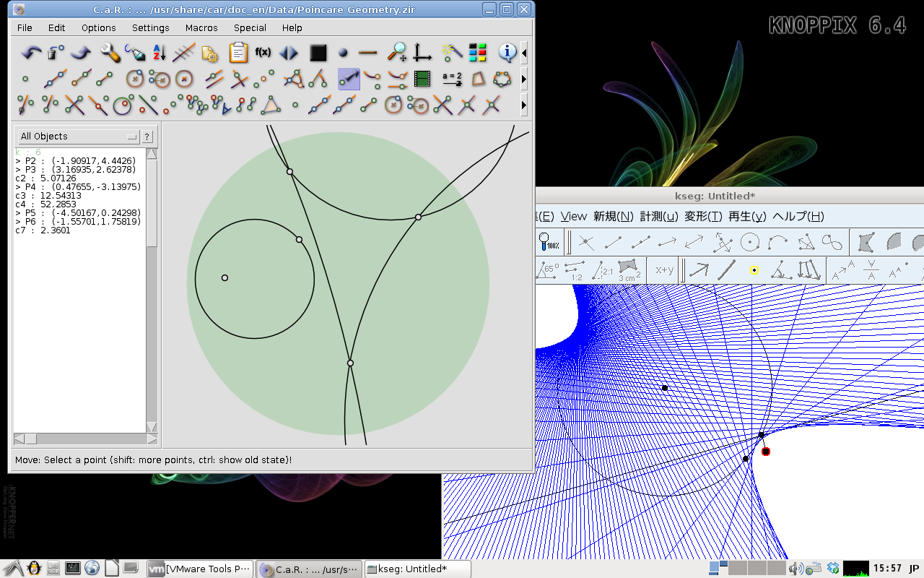Open the clipboard comment icon
This screenshot has height=578, width=924.
pyautogui.click(x=237, y=53)
